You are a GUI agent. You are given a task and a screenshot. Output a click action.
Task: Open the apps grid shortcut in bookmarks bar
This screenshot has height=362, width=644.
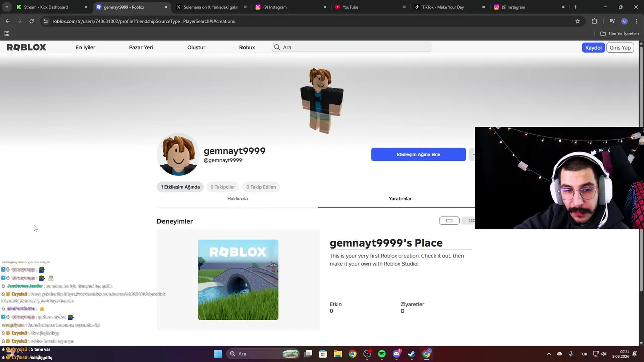point(7,34)
